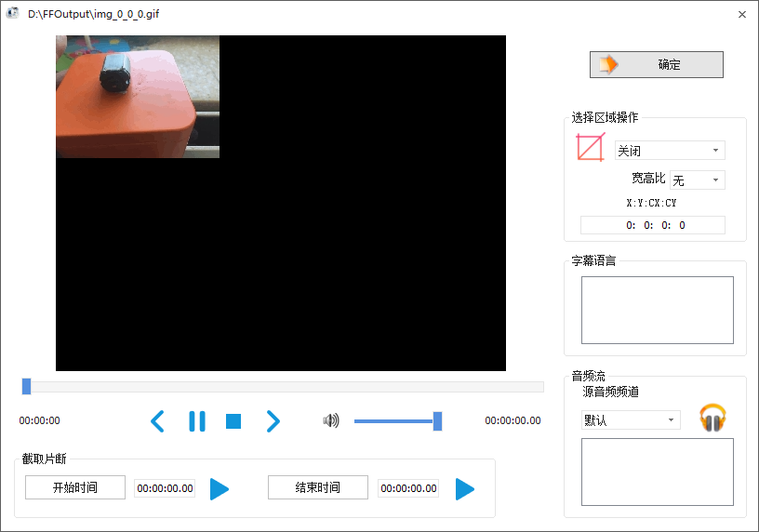This screenshot has height=532, width=759.
Task: Open the 源音频频道 默认 dropdown
Action: tap(631, 419)
